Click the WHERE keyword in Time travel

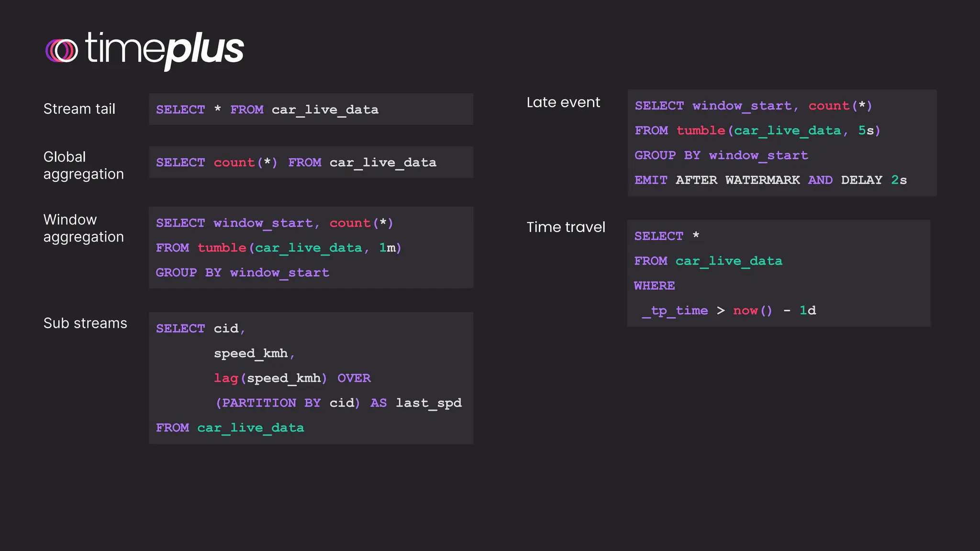(x=654, y=286)
